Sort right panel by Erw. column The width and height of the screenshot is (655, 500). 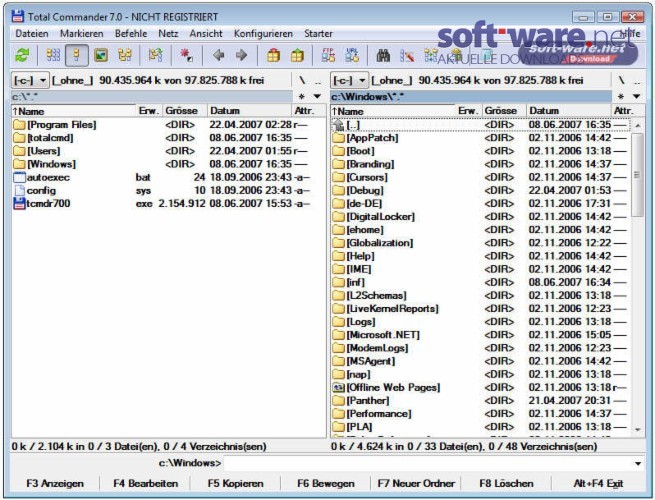468,111
